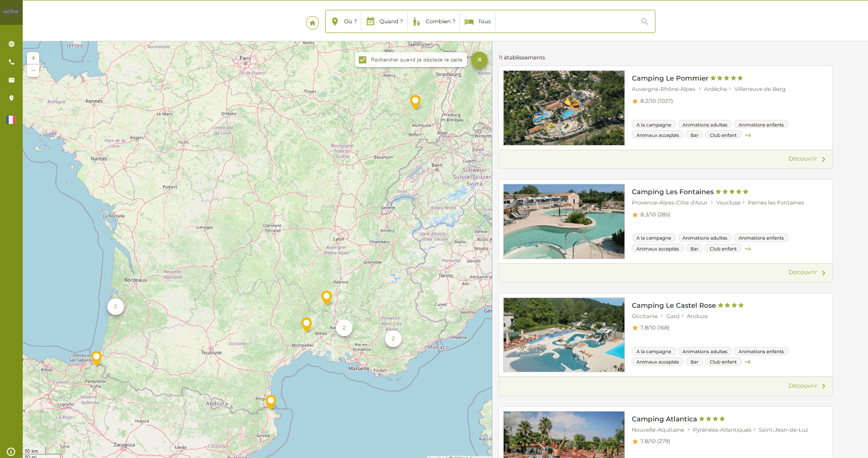Image resolution: width=868 pixels, height=458 pixels.
Task: Open the cluster marker near Bordeaux coast
Action: click(x=116, y=307)
